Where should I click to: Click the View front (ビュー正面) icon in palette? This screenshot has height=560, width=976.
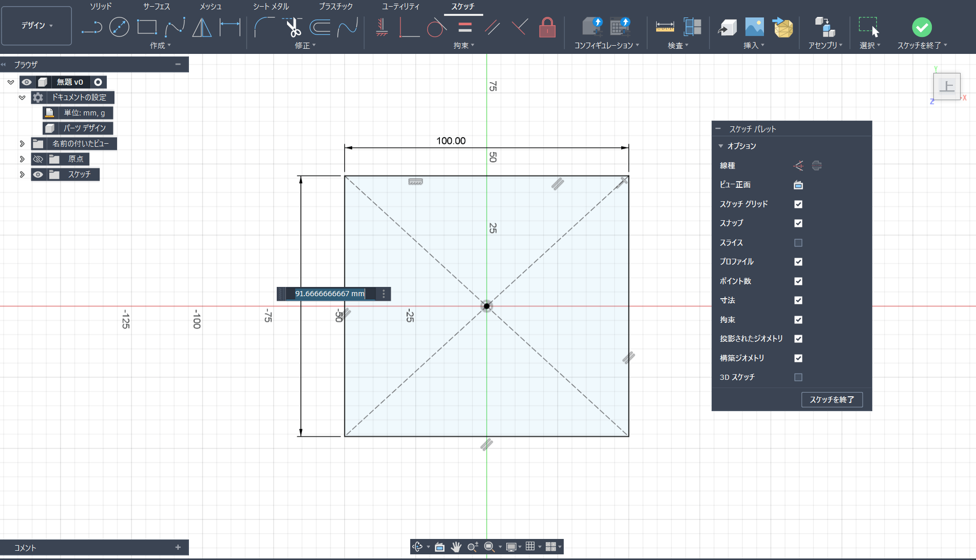point(798,185)
